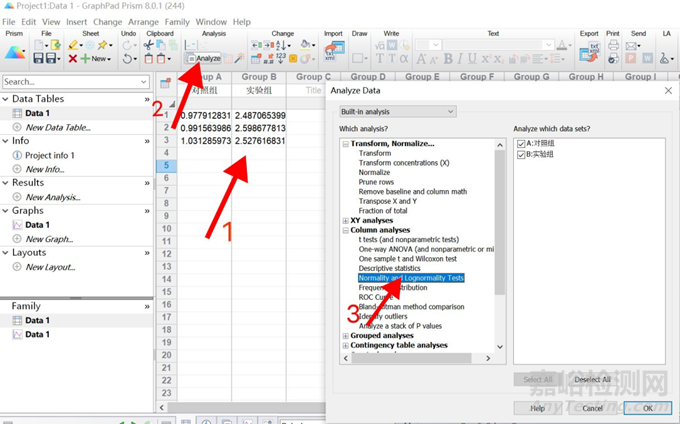This screenshot has width=680, height=424.
Task: Collapse the Layouts section in navigator
Action: tap(6, 253)
